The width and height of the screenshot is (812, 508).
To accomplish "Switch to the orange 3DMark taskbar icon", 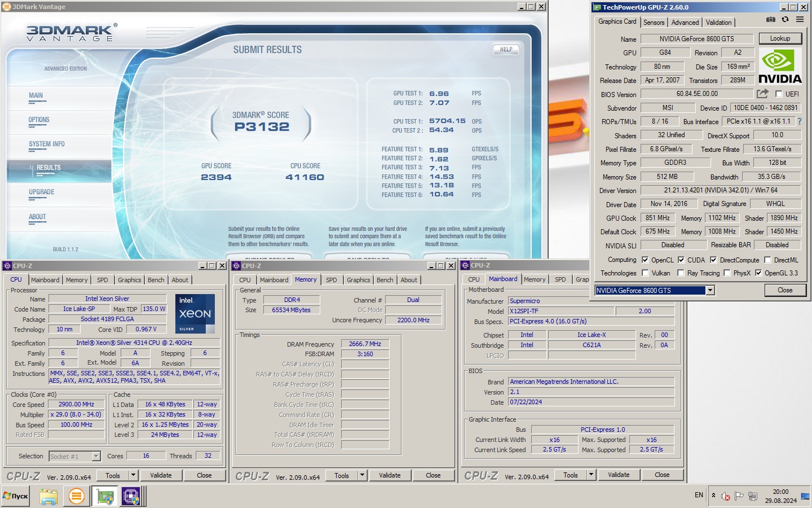I will click(76, 496).
